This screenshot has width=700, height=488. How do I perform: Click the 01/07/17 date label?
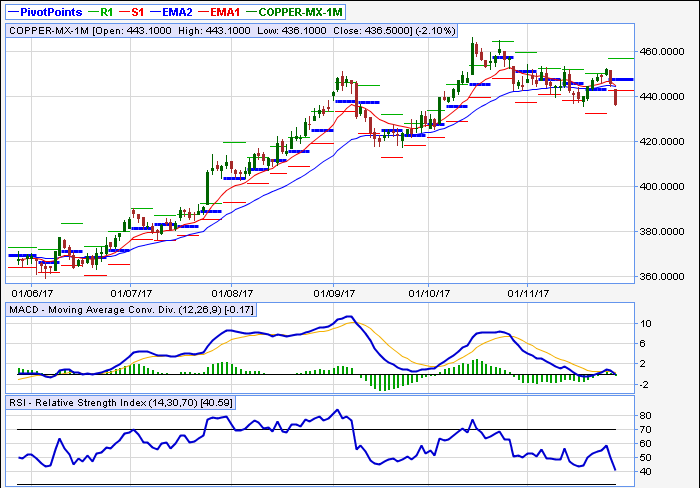(131, 293)
